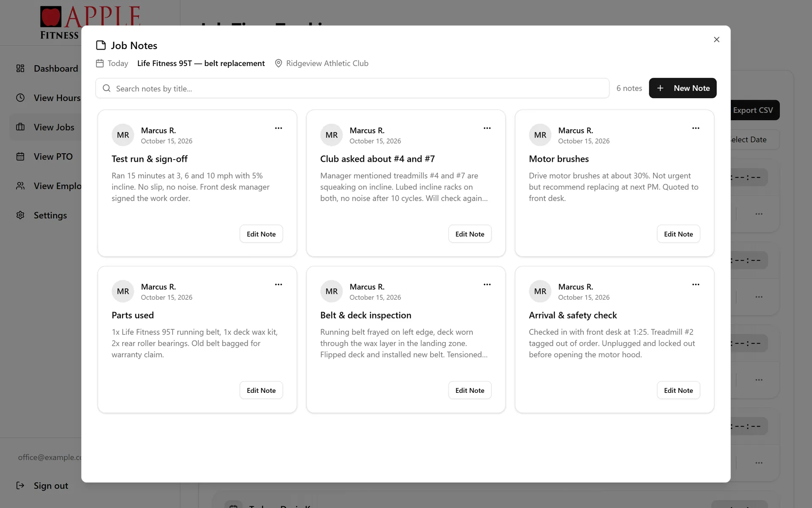Edit the Arrival & safety check note
The image size is (812, 508).
(678, 390)
